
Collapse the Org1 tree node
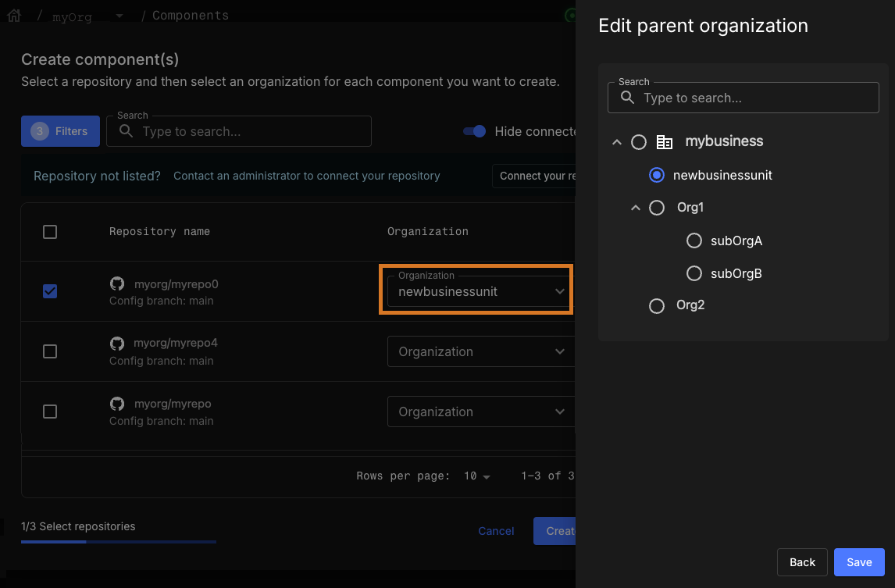coord(636,207)
